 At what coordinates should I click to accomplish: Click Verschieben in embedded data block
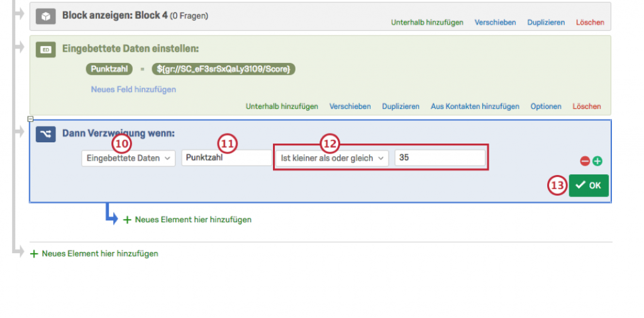(x=350, y=106)
